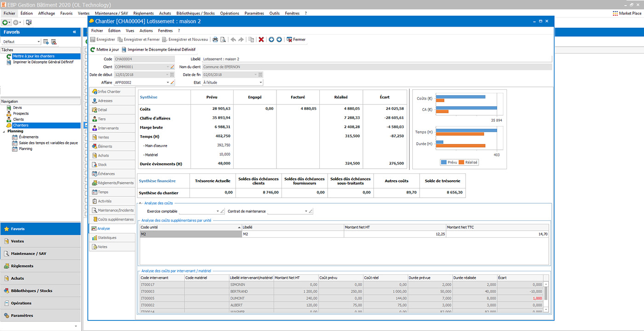Screen dimensions: 644x331
Task: Open the Vues menu in Chantier window
Action: 130,30
